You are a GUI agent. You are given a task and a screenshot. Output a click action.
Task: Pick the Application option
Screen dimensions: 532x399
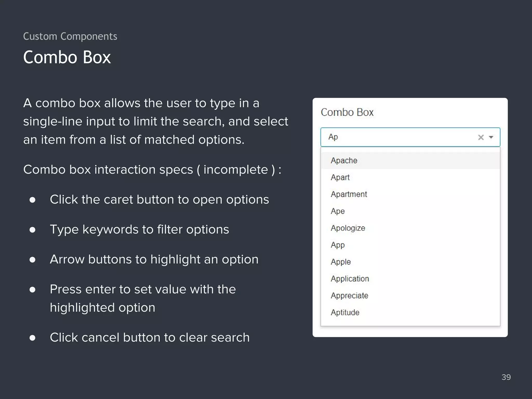point(410,279)
